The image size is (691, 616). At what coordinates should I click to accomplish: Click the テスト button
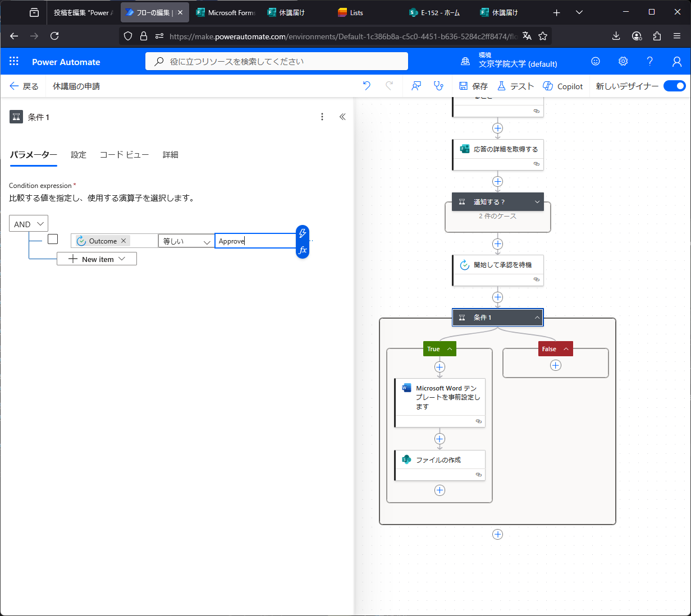515,86
